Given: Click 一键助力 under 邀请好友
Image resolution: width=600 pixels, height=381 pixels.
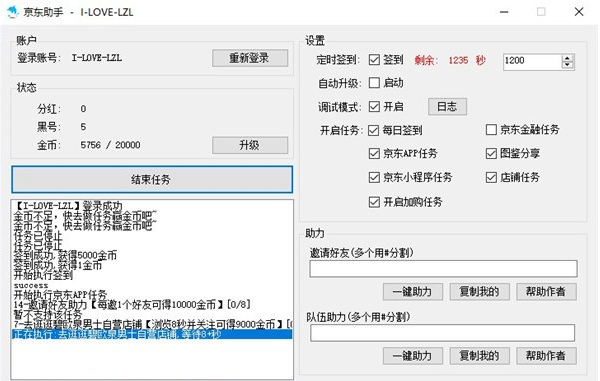Looking at the screenshot, I should (413, 292).
